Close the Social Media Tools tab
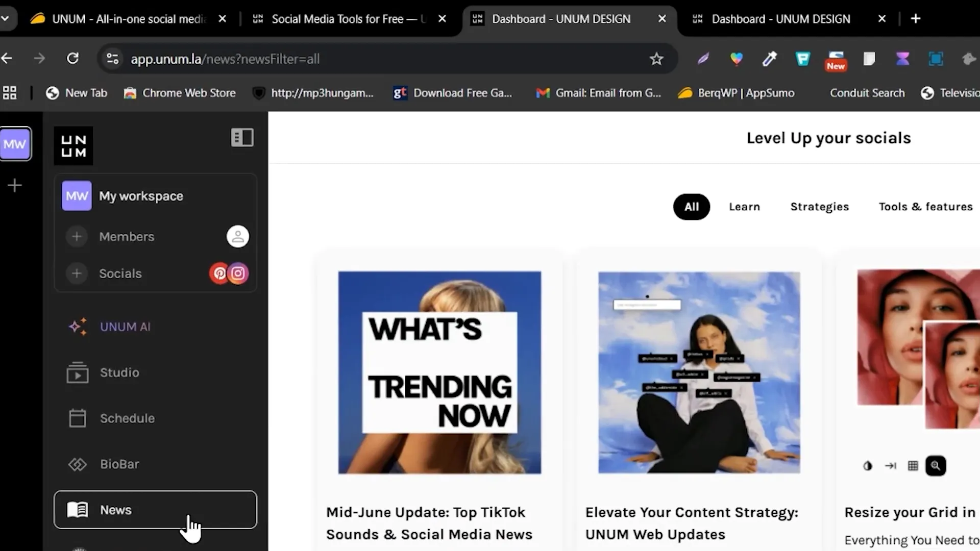The width and height of the screenshot is (980, 551). tap(442, 19)
